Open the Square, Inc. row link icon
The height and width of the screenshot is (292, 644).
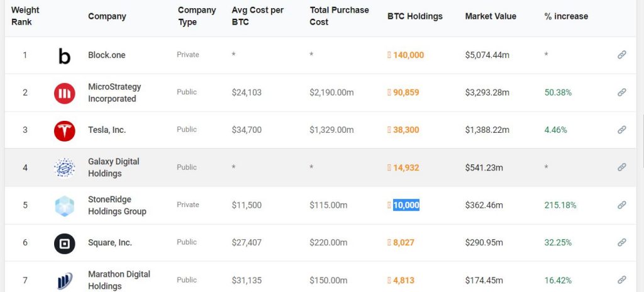[622, 242]
